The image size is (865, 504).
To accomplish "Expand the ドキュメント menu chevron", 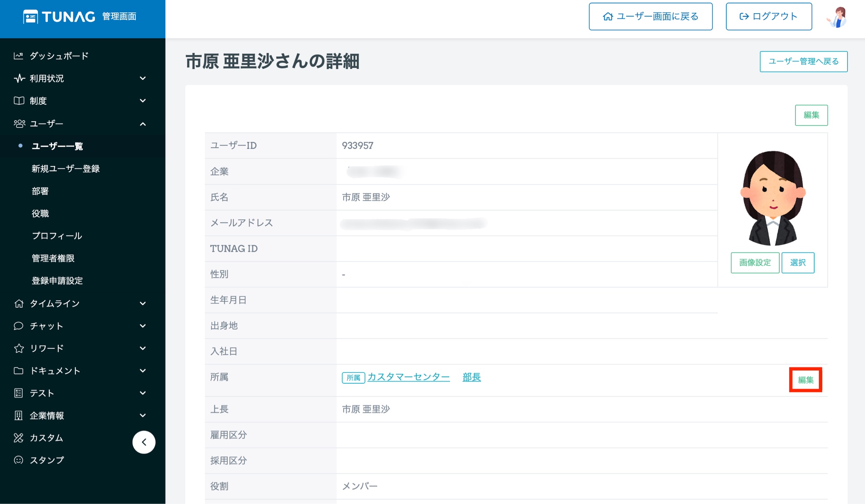I will point(143,371).
